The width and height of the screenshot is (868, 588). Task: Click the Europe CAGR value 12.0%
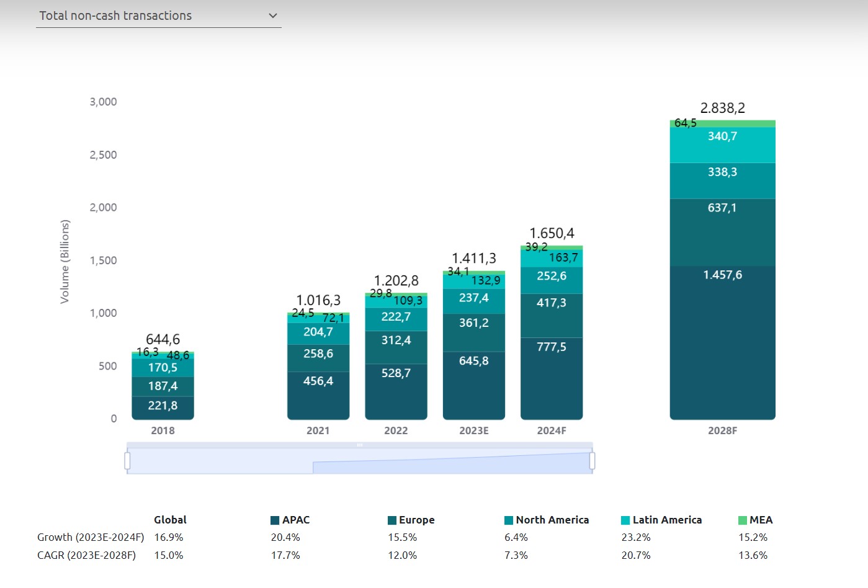pyautogui.click(x=403, y=555)
